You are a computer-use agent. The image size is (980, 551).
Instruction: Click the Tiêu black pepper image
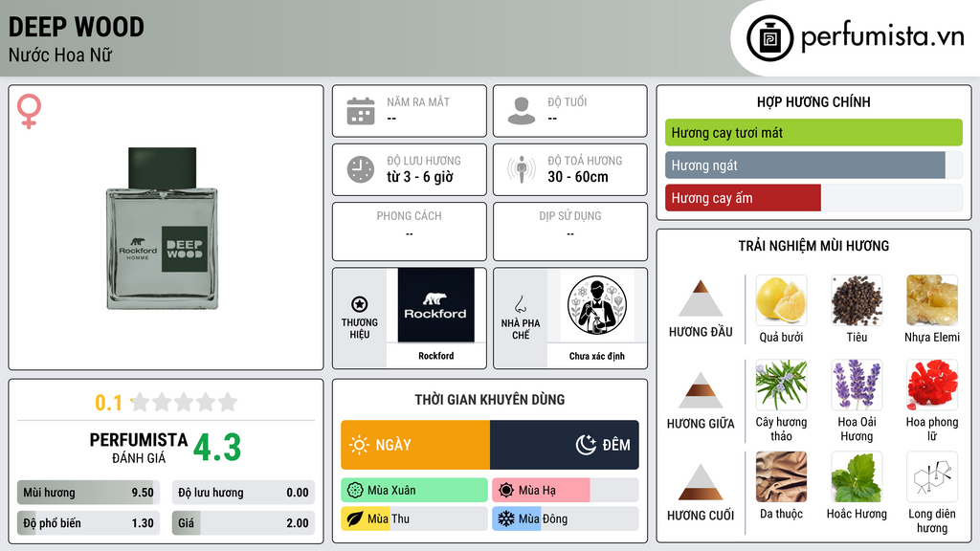[x=857, y=300]
